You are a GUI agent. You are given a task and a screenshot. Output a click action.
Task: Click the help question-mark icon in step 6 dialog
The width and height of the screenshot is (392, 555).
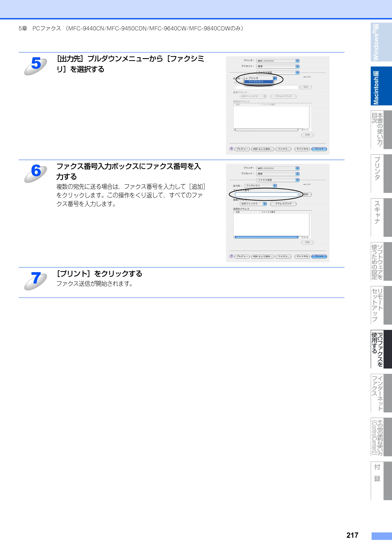click(231, 256)
